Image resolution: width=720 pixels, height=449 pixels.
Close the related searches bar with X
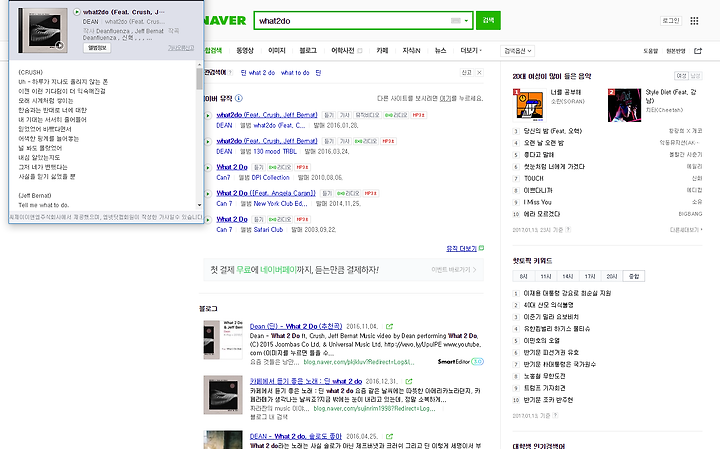479,73
